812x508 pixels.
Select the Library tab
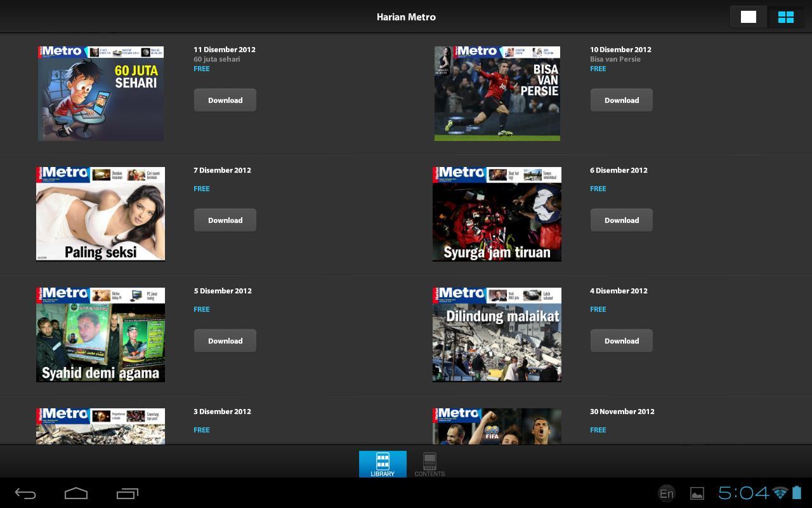click(x=383, y=464)
